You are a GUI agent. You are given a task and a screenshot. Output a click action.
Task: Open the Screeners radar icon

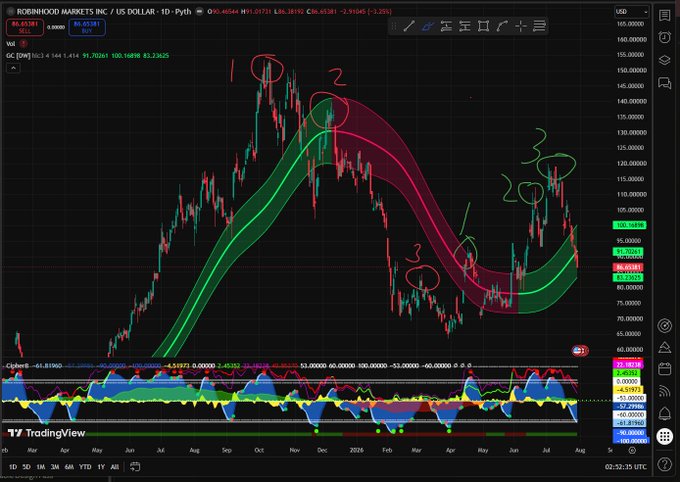click(x=664, y=325)
